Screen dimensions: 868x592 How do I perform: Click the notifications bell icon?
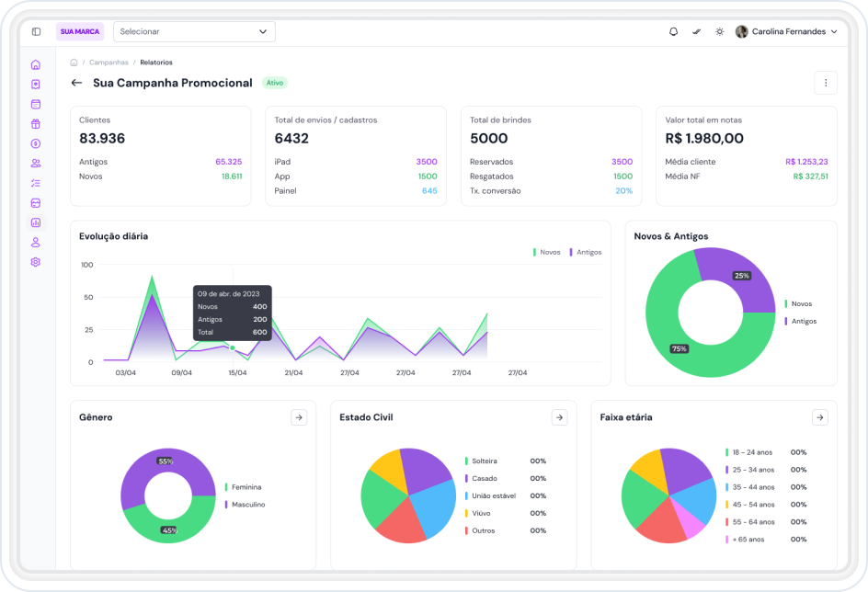[x=673, y=31]
